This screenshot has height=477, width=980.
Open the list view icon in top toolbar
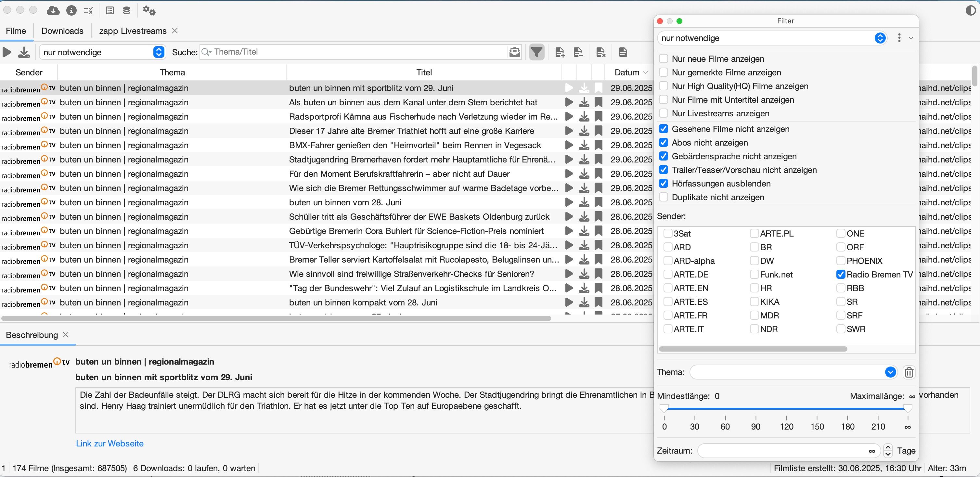(x=110, y=11)
